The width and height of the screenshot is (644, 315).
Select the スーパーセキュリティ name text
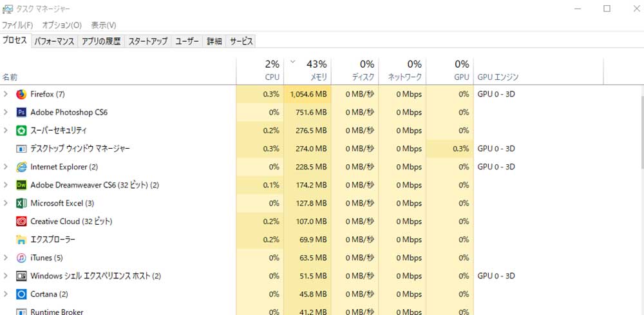coord(59,131)
